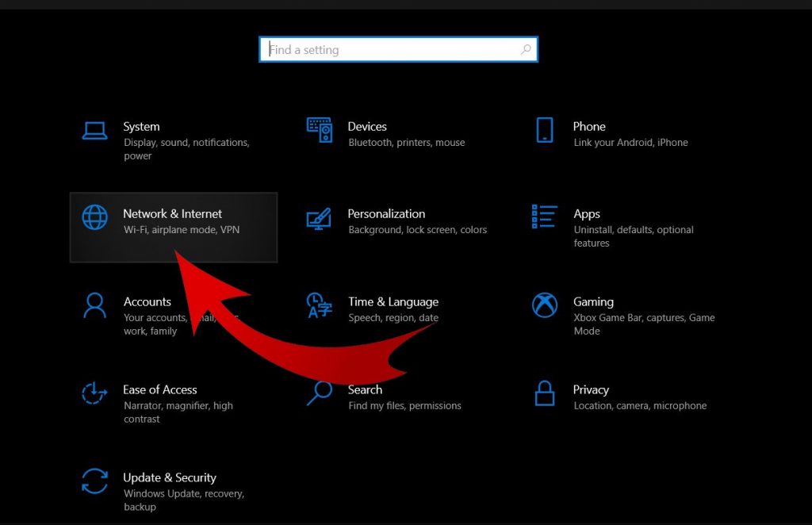This screenshot has height=525, width=812.
Task: Open Phone settings title
Action: (x=589, y=126)
